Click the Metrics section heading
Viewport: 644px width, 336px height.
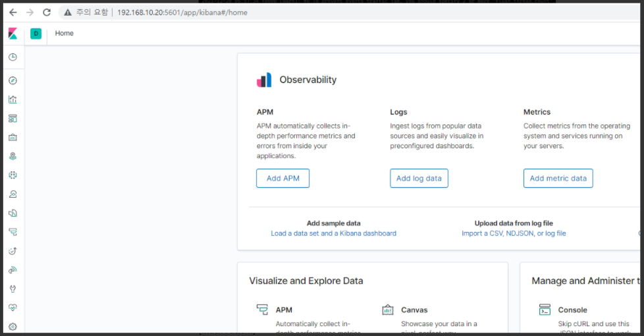537,112
